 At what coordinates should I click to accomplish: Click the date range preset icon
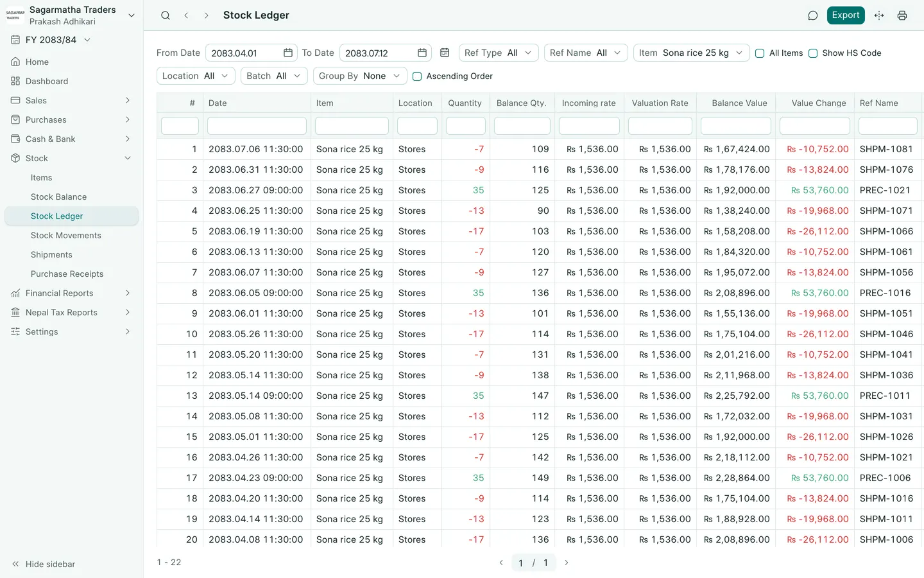pyautogui.click(x=445, y=53)
